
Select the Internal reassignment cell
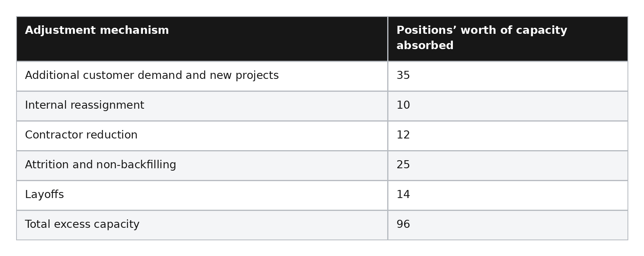202,106
